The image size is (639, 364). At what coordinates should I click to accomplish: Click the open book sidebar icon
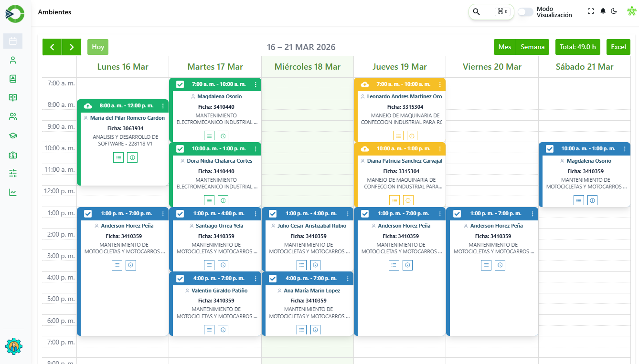pos(13,98)
